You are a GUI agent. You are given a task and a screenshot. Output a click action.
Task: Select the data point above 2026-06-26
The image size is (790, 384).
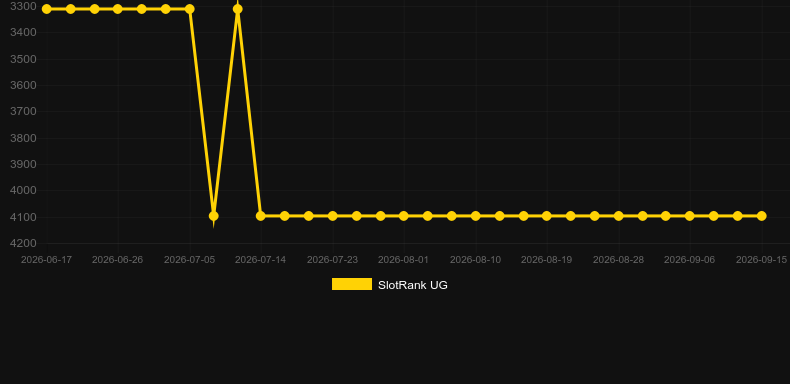117,9
